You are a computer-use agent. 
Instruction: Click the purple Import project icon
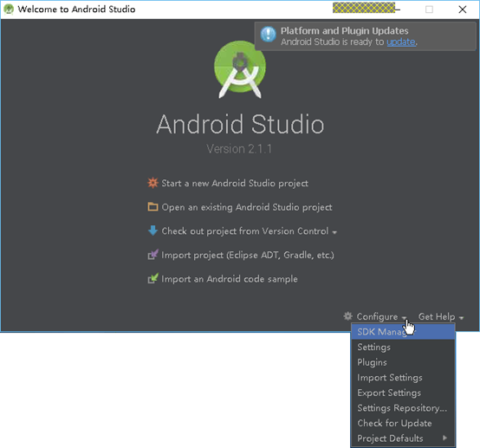[152, 255]
